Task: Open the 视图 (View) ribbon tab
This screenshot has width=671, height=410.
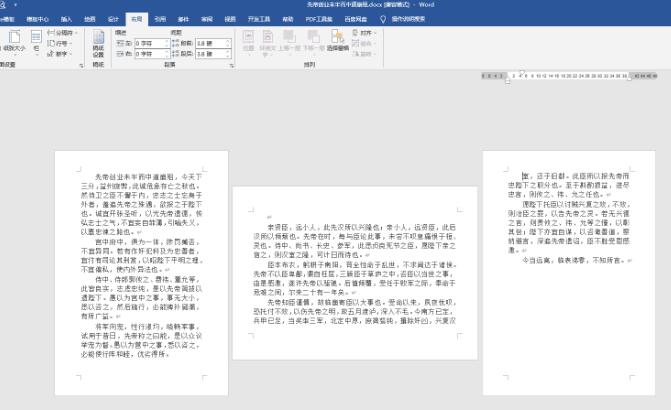Action: pos(230,18)
